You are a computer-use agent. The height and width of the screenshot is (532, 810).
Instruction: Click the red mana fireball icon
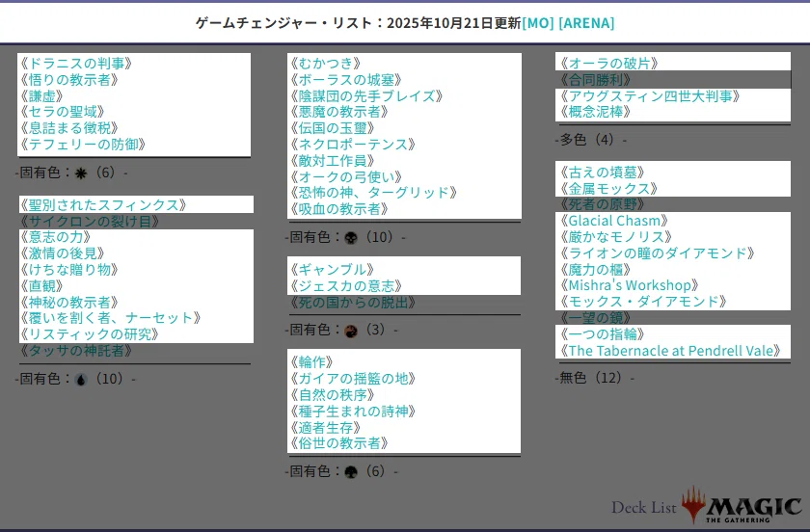click(x=351, y=331)
